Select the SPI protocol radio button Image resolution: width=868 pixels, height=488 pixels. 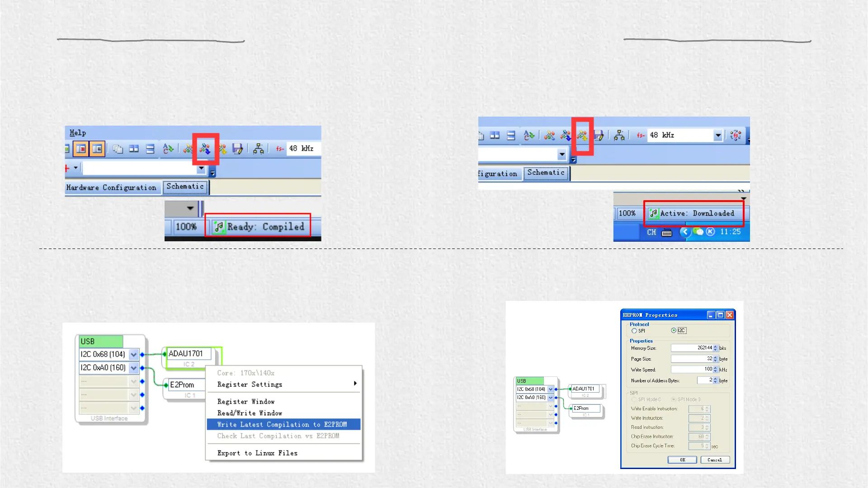click(x=634, y=331)
